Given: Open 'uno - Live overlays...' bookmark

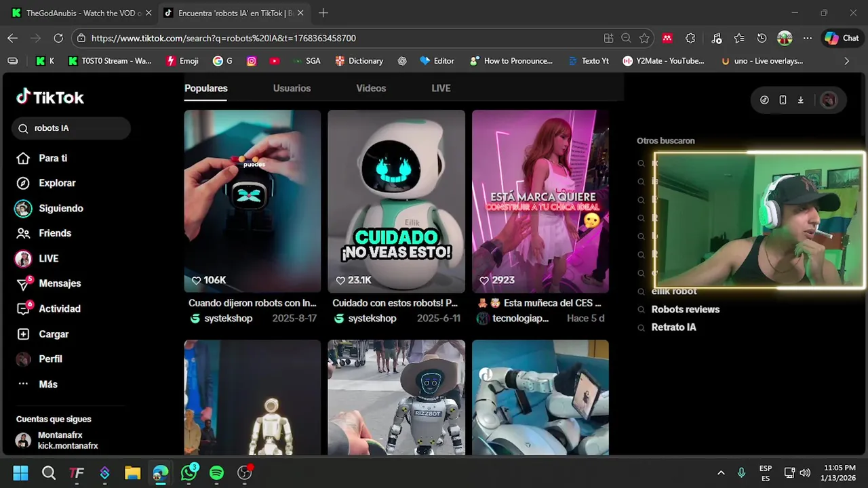Looking at the screenshot, I should click(762, 61).
